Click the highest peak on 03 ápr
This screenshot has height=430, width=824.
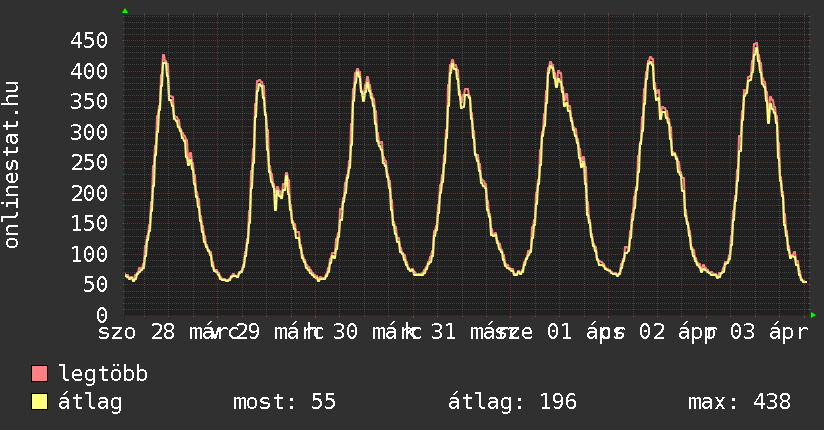pos(756,45)
